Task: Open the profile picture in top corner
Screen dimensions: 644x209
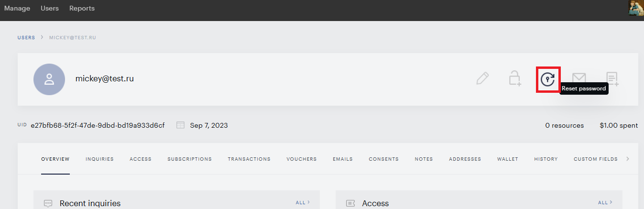Action: (x=636, y=8)
